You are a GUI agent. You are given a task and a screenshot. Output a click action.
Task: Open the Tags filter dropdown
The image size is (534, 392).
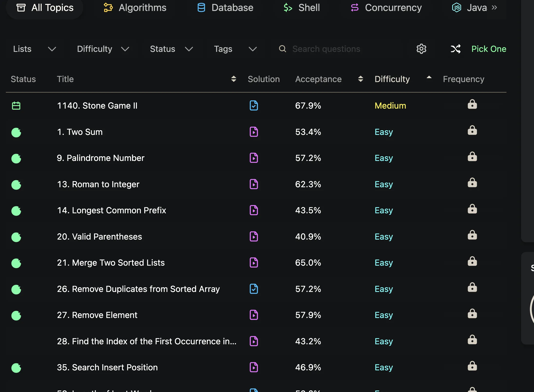(235, 49)
